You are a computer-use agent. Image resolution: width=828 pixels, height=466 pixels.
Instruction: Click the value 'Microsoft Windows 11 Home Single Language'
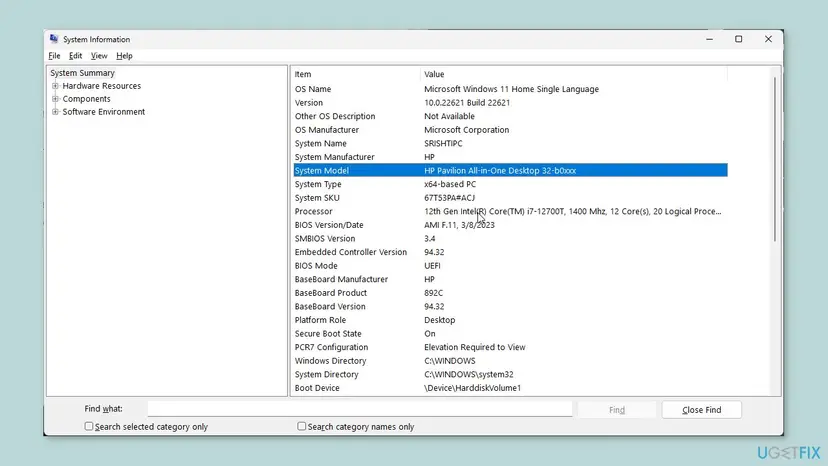(x=511, y=89)
